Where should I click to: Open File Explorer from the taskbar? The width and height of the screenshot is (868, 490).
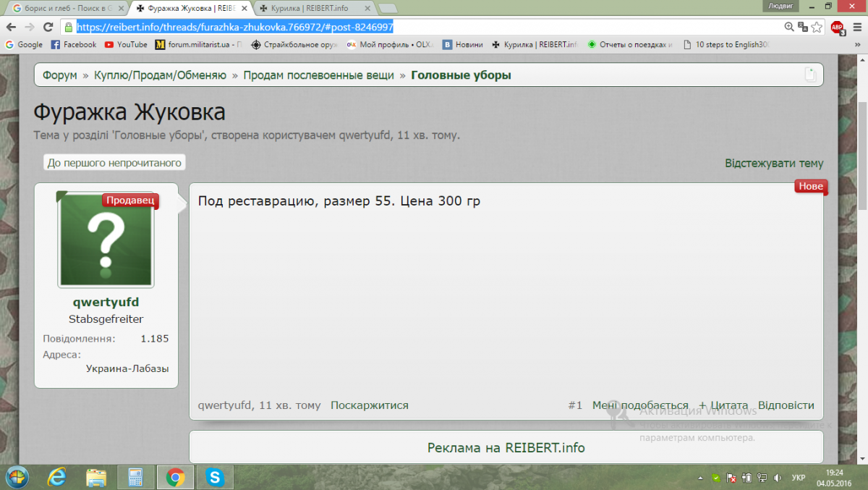point(96,477)
